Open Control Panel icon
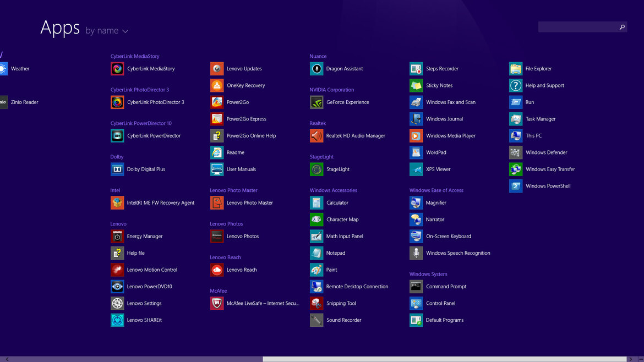 [416, 303]
